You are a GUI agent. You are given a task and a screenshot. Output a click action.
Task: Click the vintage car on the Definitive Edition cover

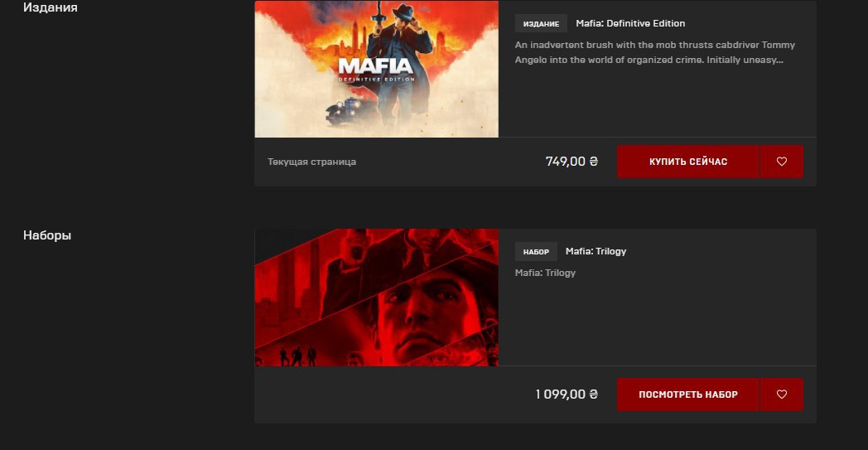pos(345,110)
